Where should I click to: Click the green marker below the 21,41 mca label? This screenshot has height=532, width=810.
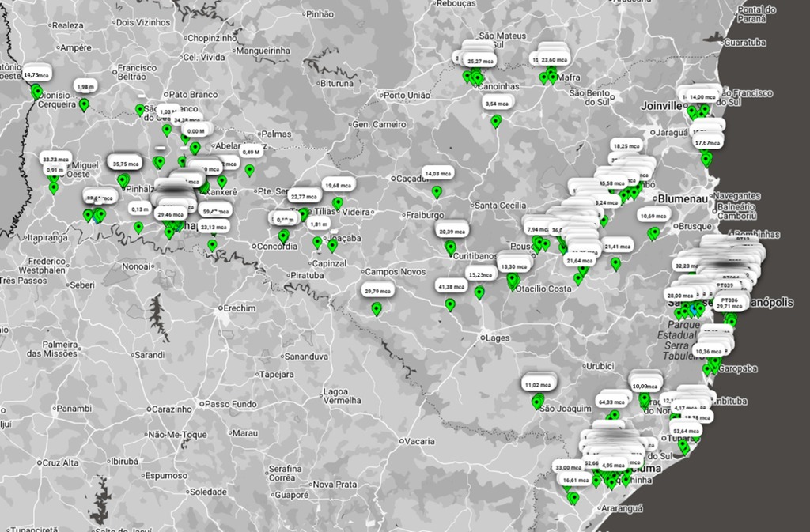(x=615, y=263)
